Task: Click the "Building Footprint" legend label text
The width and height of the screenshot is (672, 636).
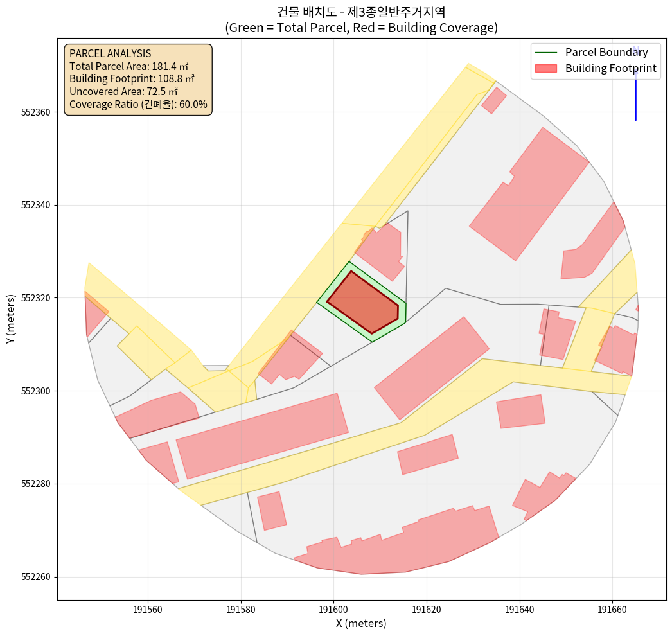Action: coord(610,68)
